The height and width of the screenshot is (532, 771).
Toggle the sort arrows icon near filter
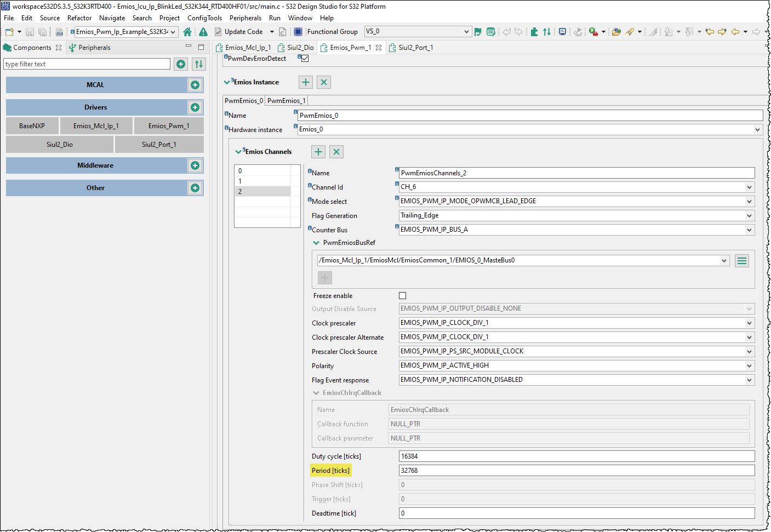(199, 64)
